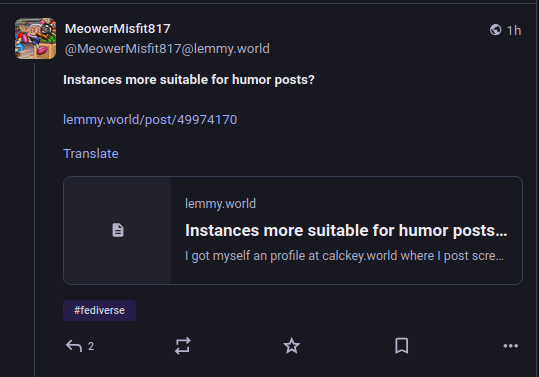The image size is (539, 377).
Task: Boost the post with the repeat icon
Action: (x=183, y=346)
